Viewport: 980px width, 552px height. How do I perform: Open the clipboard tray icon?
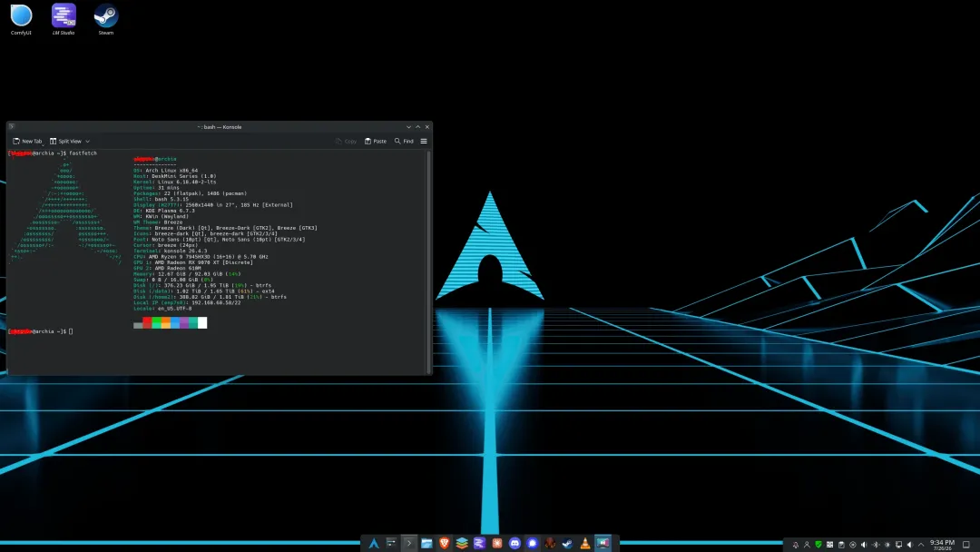tap(841, 545)
